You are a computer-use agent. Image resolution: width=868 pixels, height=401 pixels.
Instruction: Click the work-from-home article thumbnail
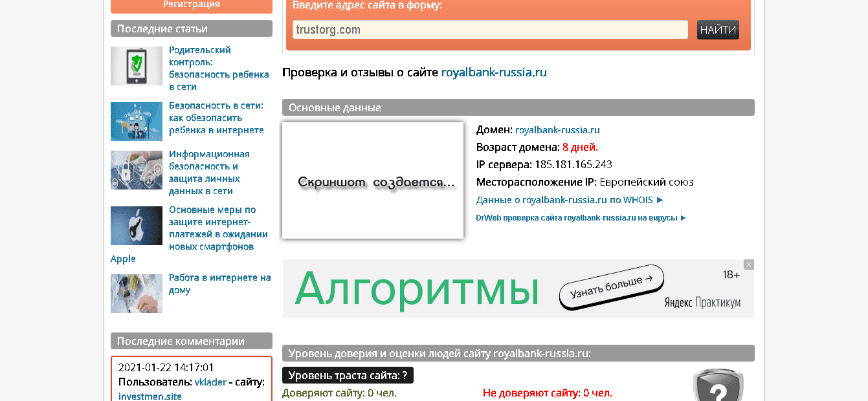[137, 294]
